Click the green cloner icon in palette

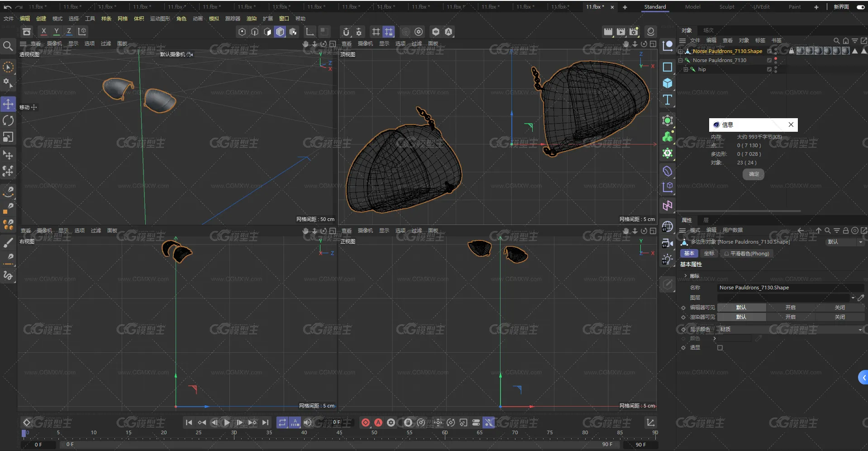point(668,137)
